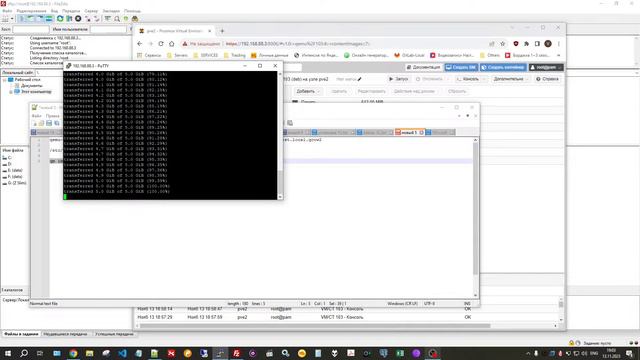Toggle FileZilla remote directory tree display

pyautogui.click(x=40, y=19)
